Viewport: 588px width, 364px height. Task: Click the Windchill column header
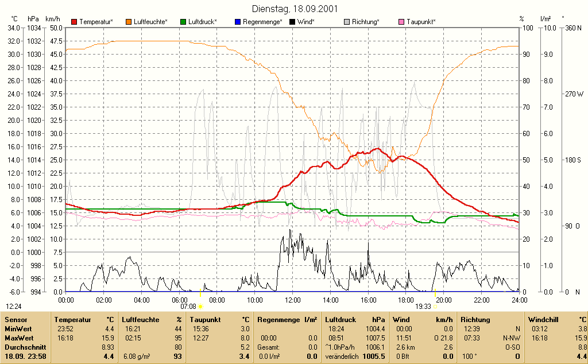[x=543, y=320]
